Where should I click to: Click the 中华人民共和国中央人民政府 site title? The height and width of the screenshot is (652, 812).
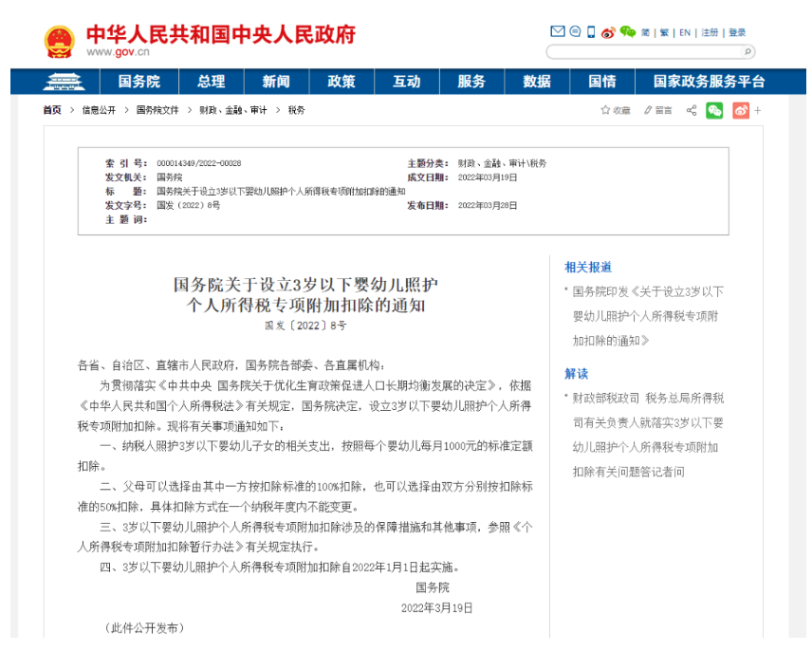221,34
